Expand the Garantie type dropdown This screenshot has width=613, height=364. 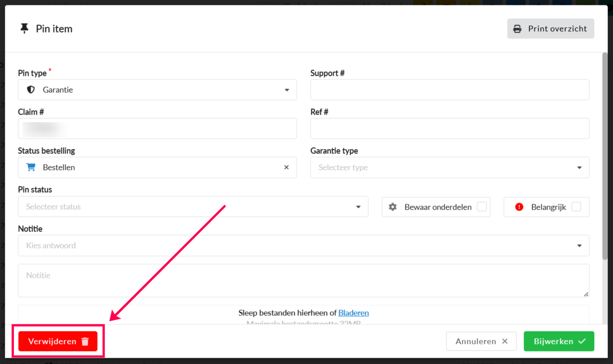click(450, 168)
